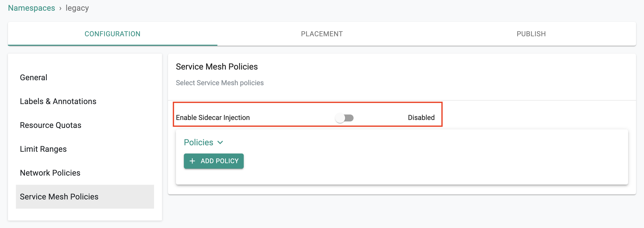
Task: Toggle the Enable Sidecar Injection switch
Action: [345, 118]
